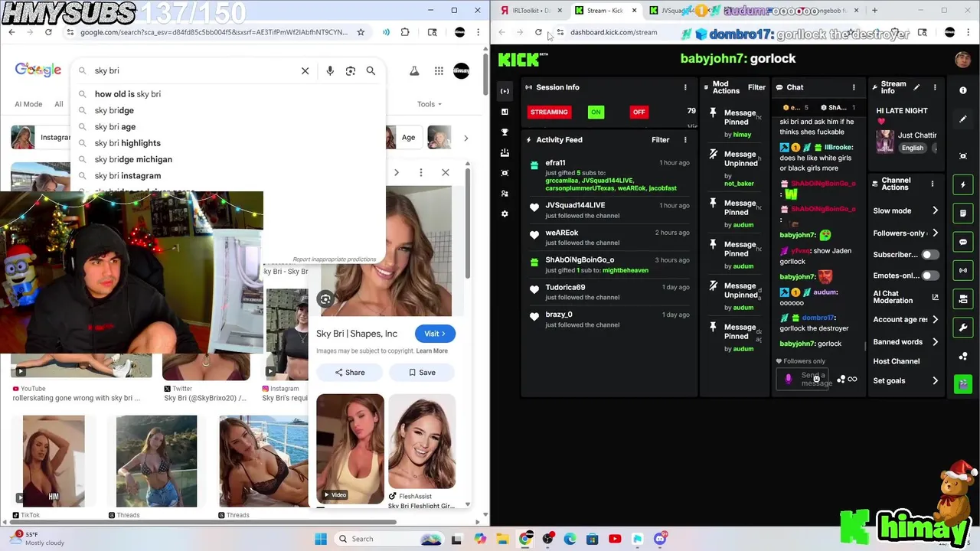Open the Windows Start menu
Viewport: 980px width, 551px height.
tap(321, 539)
